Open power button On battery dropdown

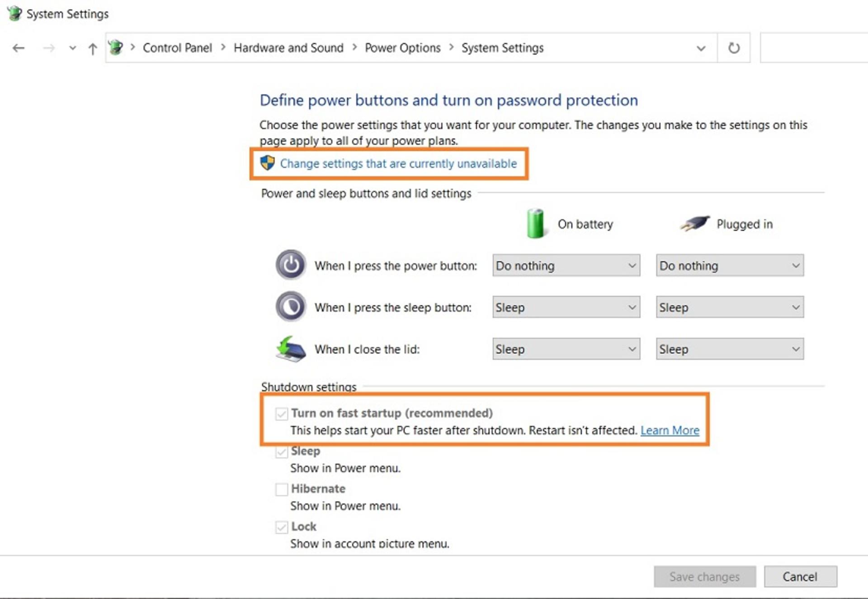pos(566,266)
